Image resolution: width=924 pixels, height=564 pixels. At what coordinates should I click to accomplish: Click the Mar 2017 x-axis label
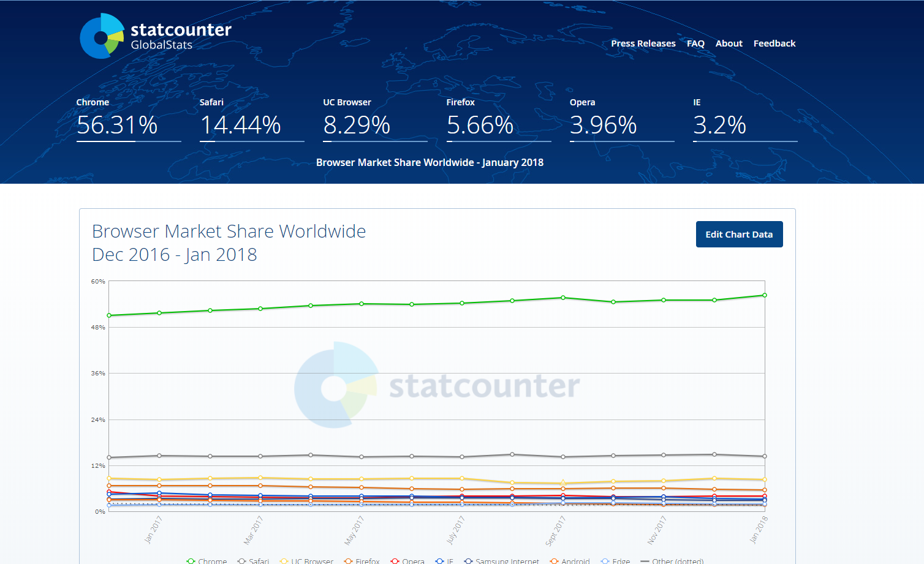pyautogui.click(x=254, y=530)
